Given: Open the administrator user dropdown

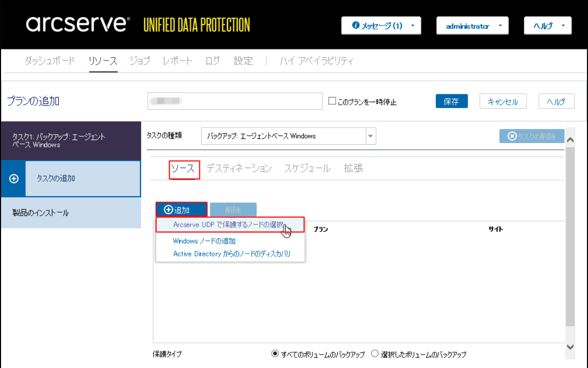Looking at the screenshot, I should [x=472, y=26].
